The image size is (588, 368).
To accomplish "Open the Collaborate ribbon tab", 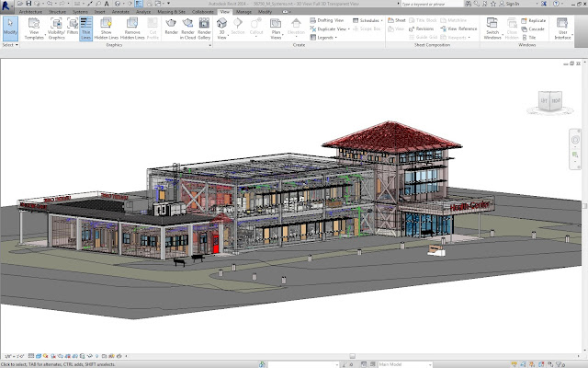I will 203,12.
